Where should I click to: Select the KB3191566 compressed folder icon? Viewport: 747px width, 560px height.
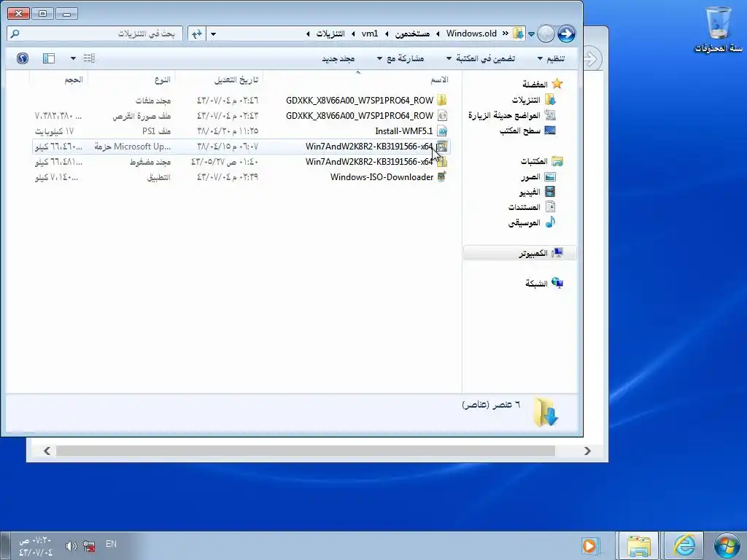point(442,161)
